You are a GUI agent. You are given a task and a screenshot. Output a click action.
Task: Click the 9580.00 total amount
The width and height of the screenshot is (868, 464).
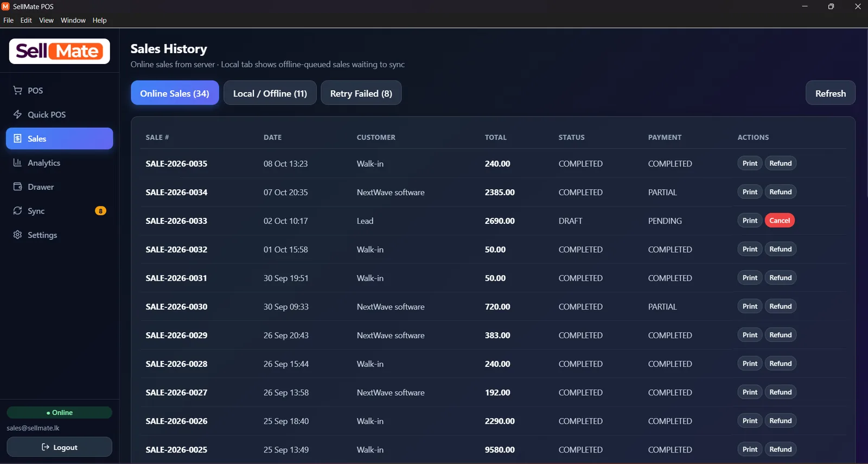click(x=500, y=450)
